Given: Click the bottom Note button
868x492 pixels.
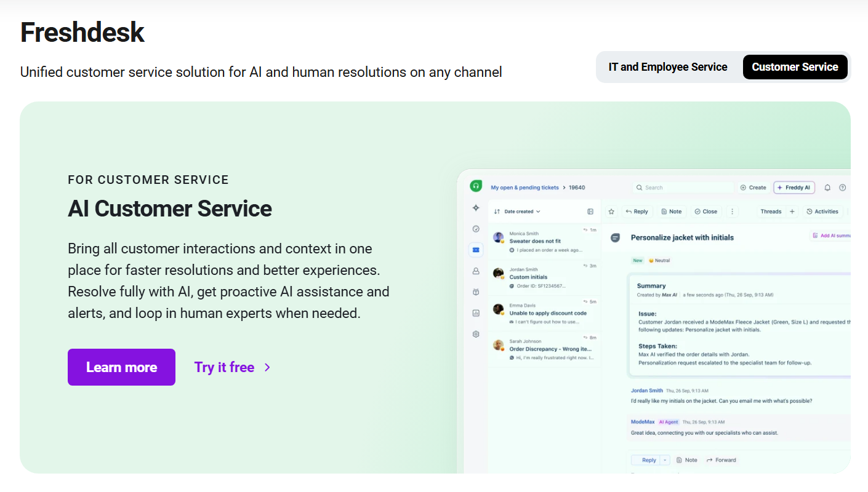Looking at the screenshot, I should 686,460.
